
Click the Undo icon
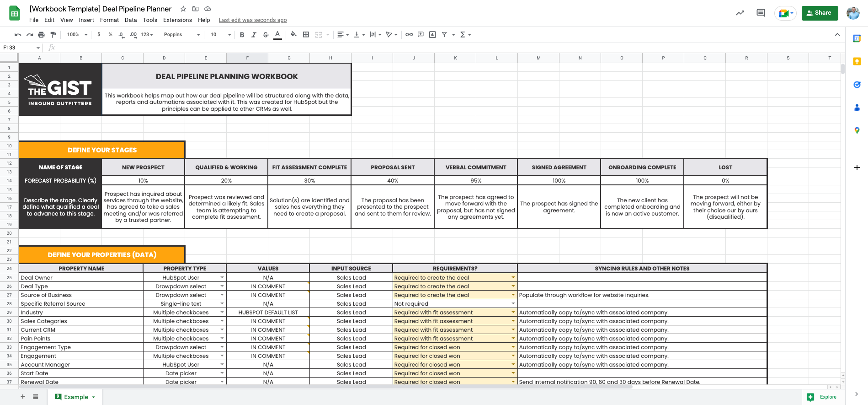18,35
